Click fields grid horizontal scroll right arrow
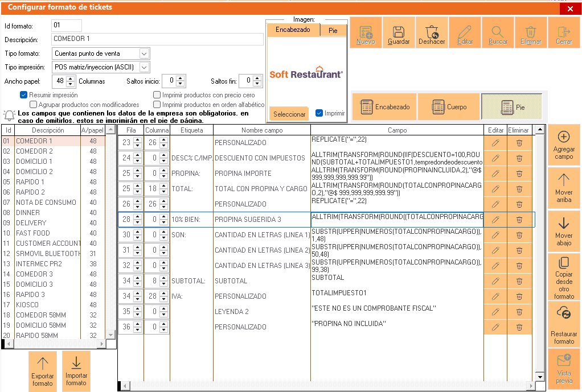This screenshot has width=582, height=392. pyautogui.click(x=531, y=386)
